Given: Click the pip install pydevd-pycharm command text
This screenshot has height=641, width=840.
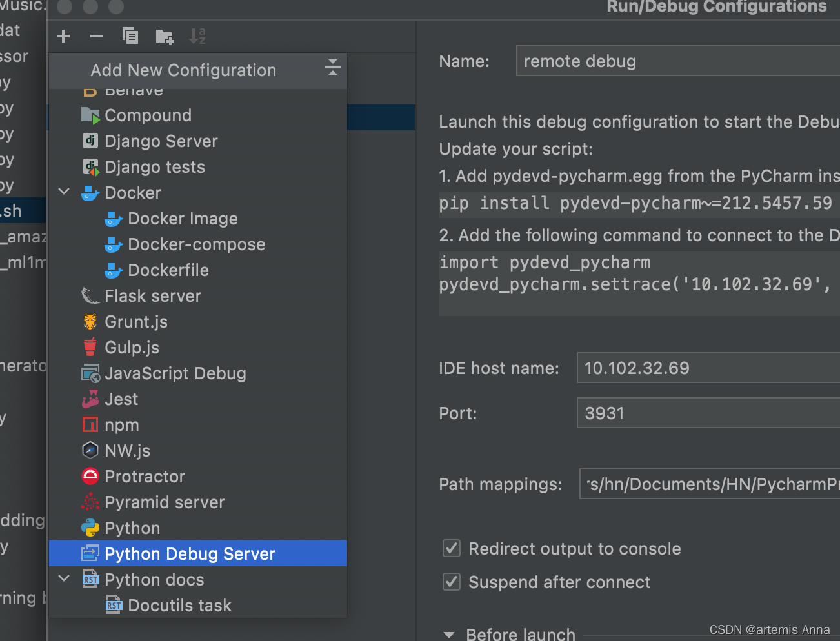Looking at the screenshot, I should point(635,203).
